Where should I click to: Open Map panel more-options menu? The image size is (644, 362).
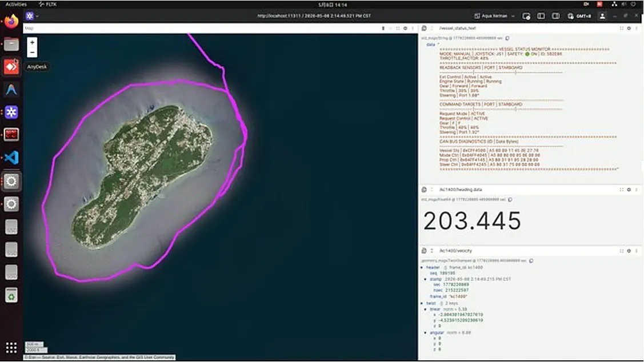[413, 29]
